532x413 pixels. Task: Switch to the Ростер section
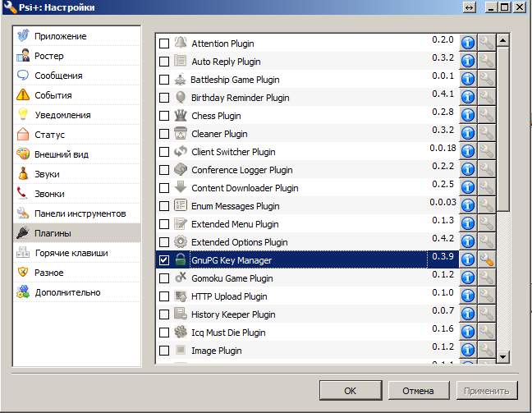coord(77,56)
